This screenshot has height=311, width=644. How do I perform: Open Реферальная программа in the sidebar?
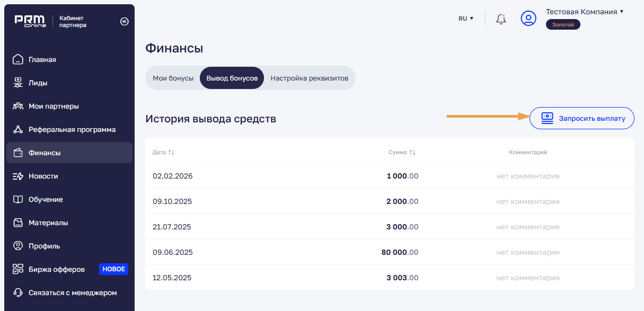click(72, 129)
